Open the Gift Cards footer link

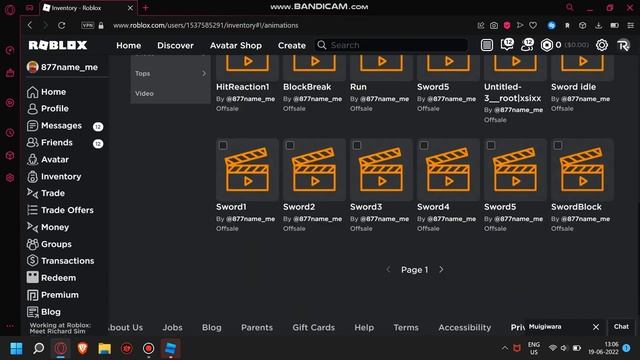[313, 327]
